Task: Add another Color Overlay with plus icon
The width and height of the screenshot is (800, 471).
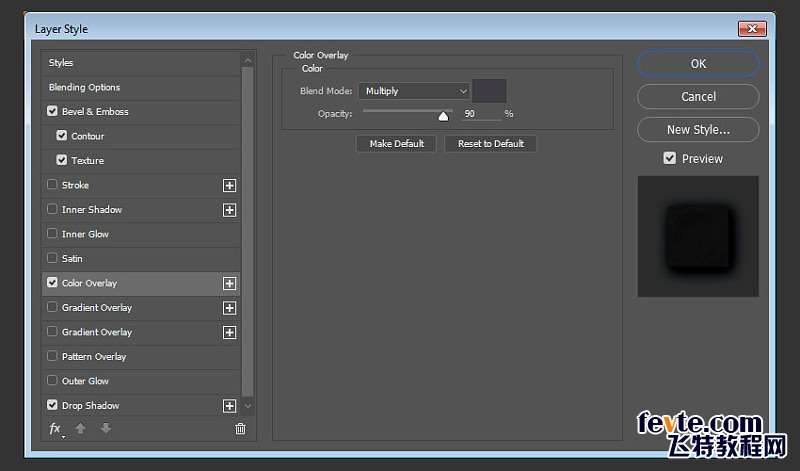Action: (x=230, y=283)
